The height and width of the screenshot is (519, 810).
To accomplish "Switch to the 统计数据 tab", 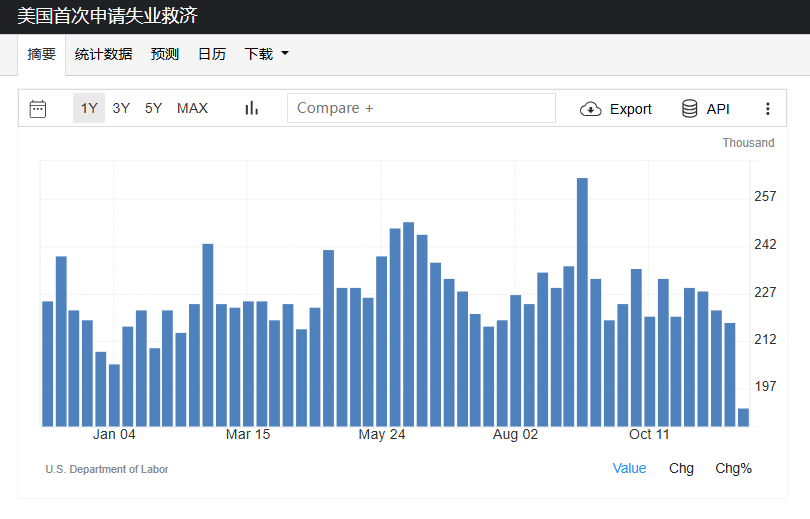I will 103,54.
